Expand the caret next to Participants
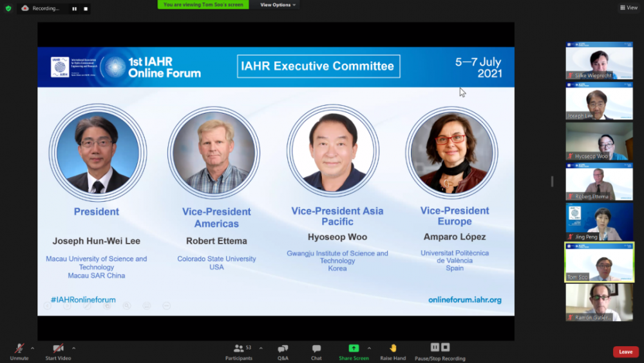This screenshot has height=363, width=644. tap(261, 349)
